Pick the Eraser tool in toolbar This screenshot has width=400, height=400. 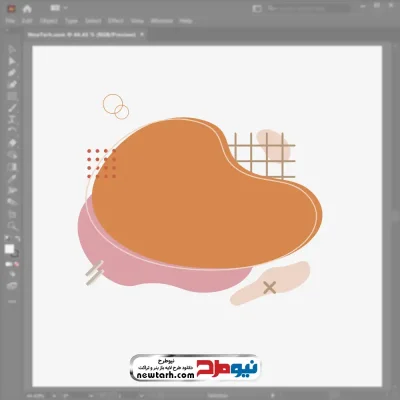(12, 143)
